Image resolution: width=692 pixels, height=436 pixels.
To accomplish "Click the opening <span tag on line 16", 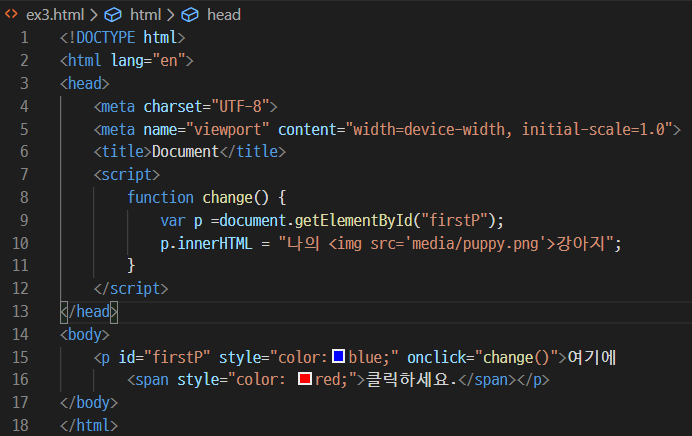I will click(x=148, y=380).
